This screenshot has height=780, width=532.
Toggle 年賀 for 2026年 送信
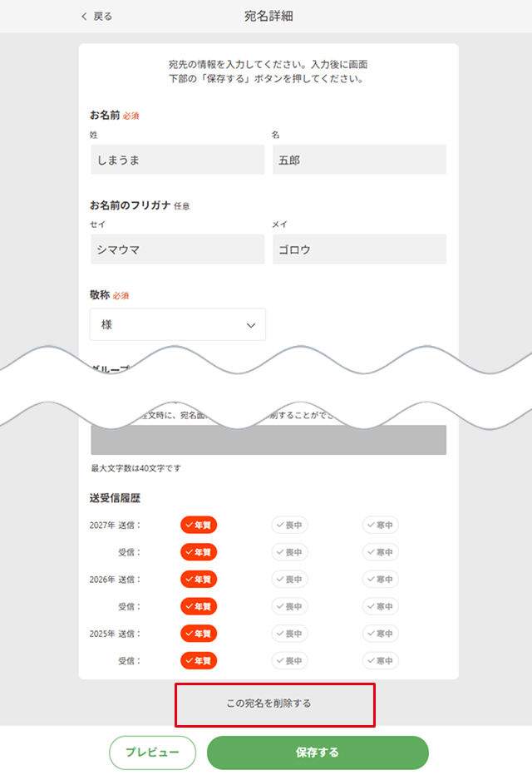199,579
